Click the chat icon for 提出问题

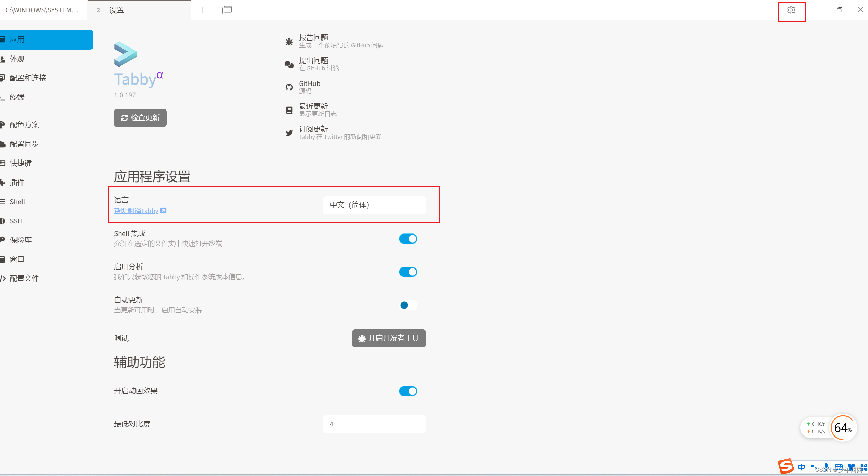(x=289, y=64)
